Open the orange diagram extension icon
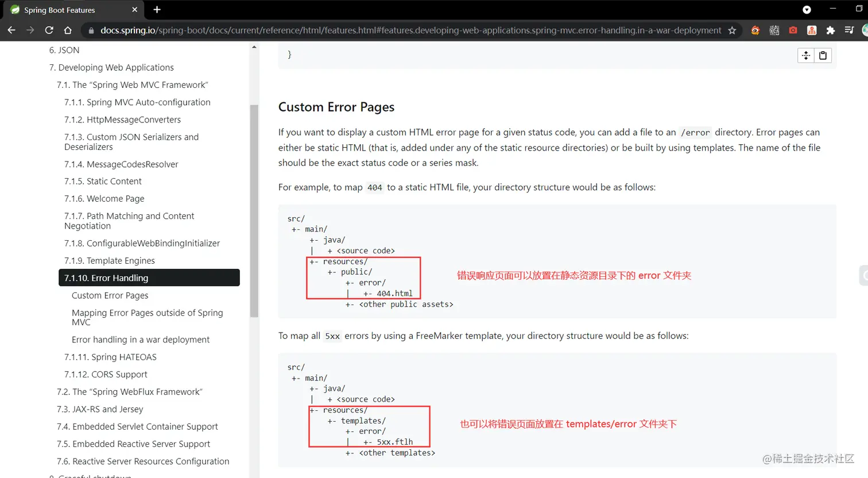 (812, 30)
